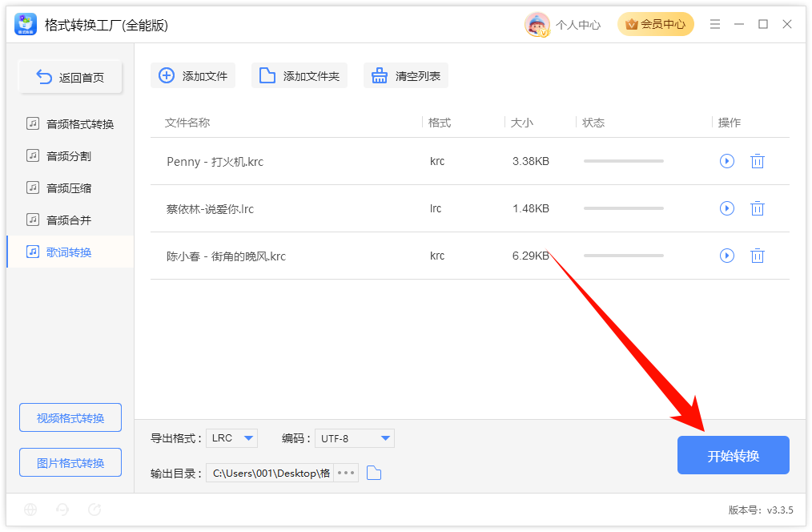Click the 输出目录 path field
Viewport: 812px width, 532px height.
[x=270, y=473]
